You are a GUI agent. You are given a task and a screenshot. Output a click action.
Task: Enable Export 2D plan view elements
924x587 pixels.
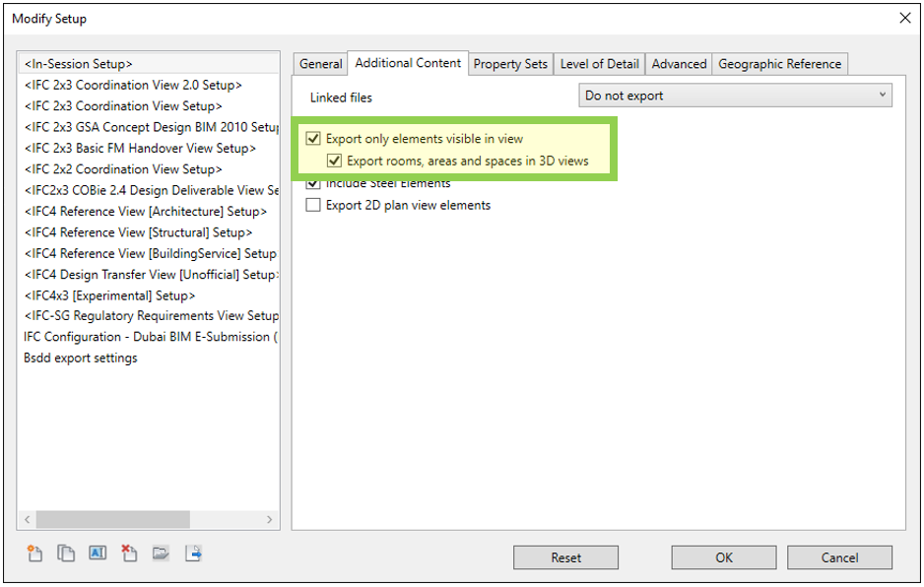pyautogui.click(x=313, y=205)
